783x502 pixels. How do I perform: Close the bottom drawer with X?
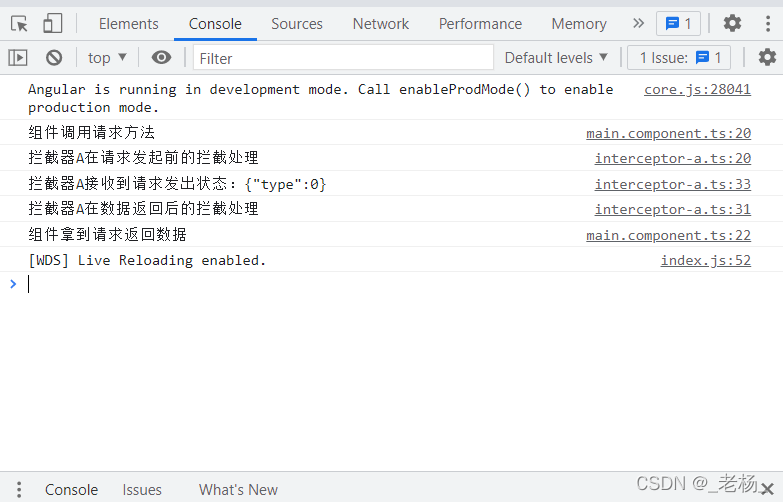coord(767,489)
